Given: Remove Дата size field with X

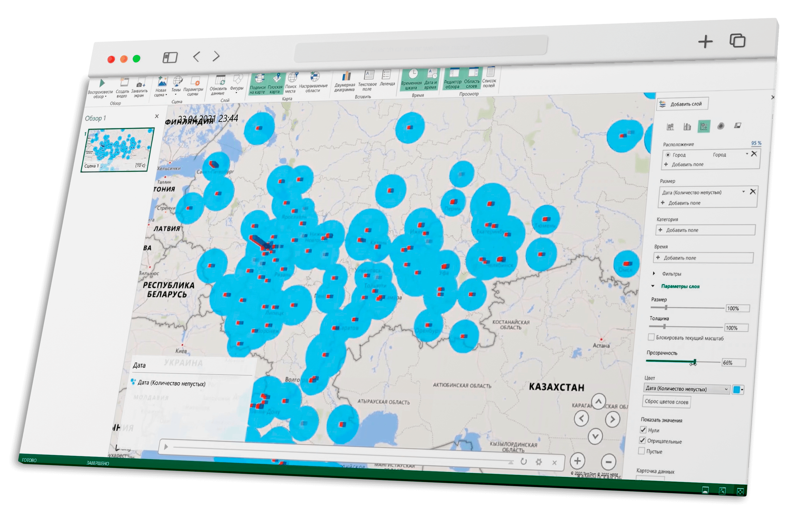Looking at the screenshot, I should [x=753, y=192].
